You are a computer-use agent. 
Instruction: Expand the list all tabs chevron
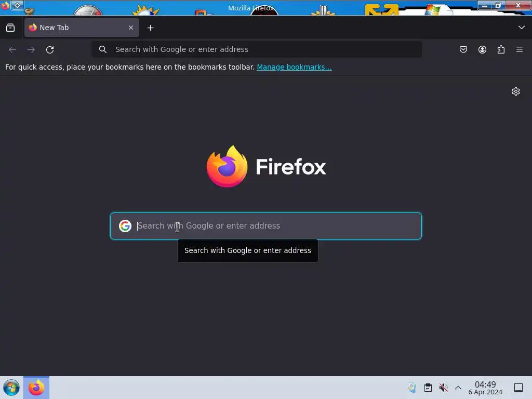click(522, 28)
